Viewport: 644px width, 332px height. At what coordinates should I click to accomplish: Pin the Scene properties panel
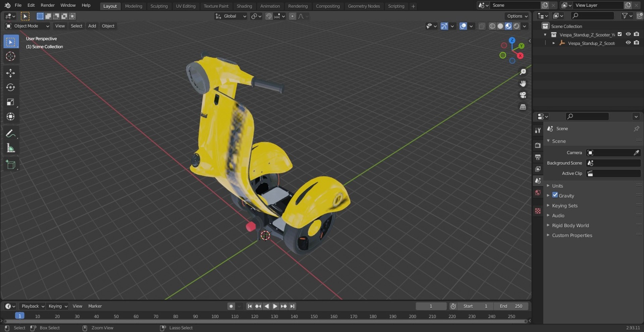click(x=636, y=129)
